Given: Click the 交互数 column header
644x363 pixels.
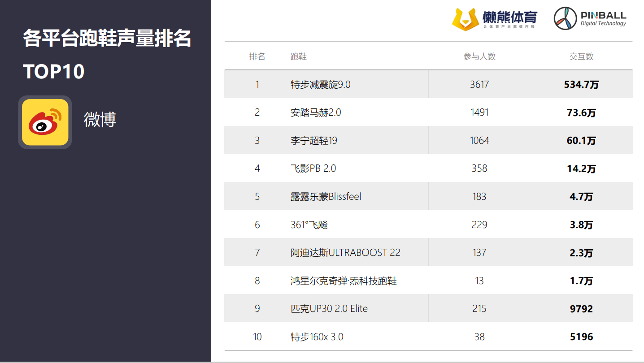Looking at the screenshot, I should (x=581, y=56).
